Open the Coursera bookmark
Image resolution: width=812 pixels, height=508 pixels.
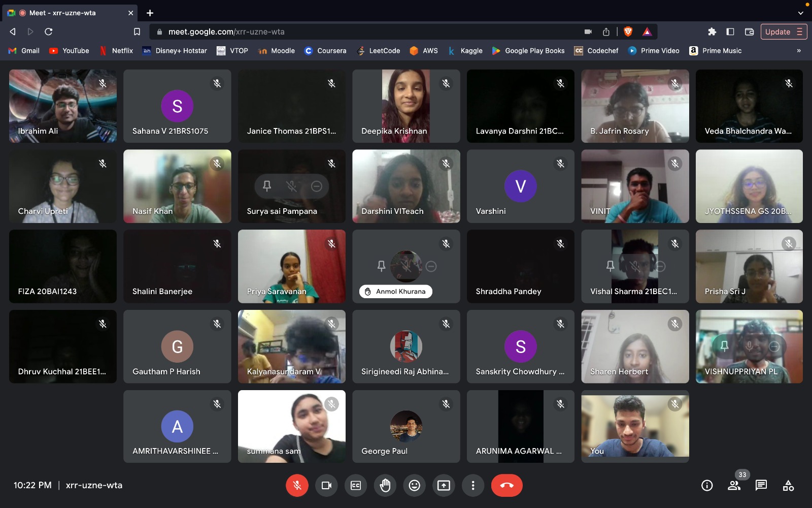325,51
